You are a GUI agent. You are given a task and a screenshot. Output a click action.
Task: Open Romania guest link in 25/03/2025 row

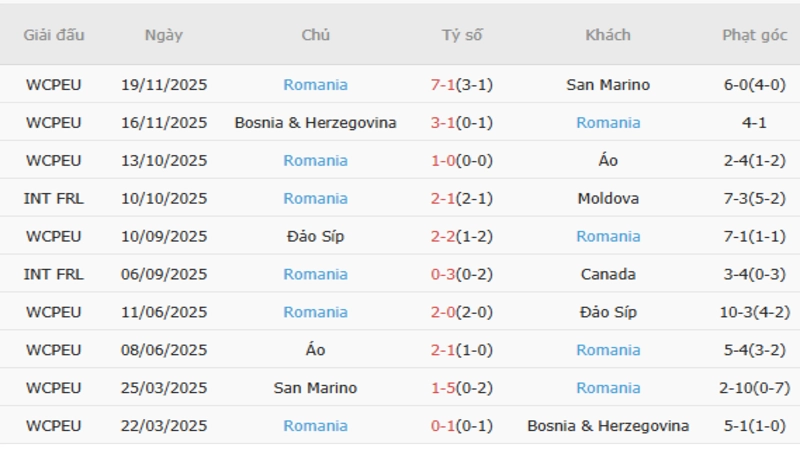pos(608,388)
